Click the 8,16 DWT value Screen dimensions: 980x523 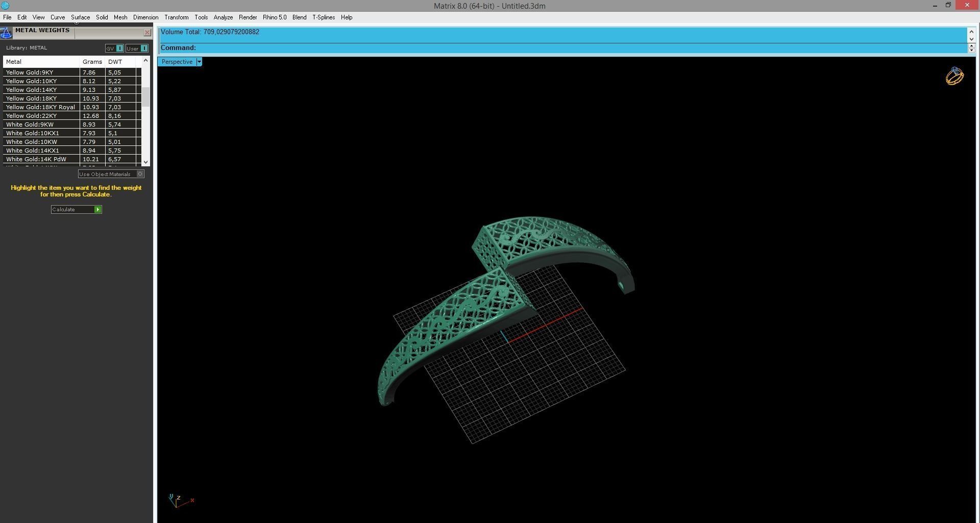[x=114, y=116]
